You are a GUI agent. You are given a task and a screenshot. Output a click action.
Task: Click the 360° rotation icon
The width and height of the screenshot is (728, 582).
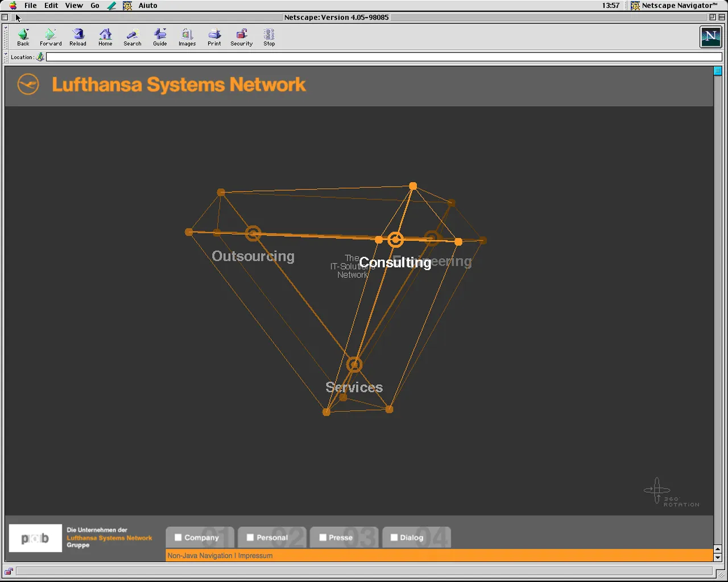click(671, 492)
